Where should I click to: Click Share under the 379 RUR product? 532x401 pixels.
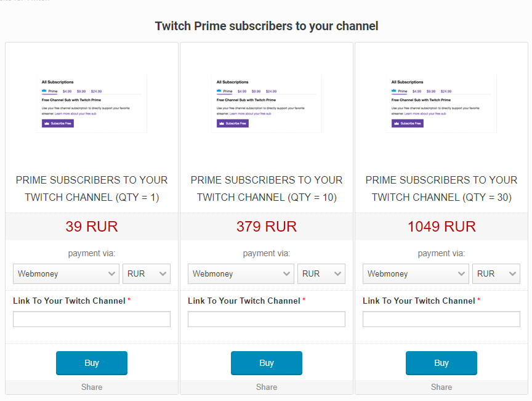click(x=267, y=387)
